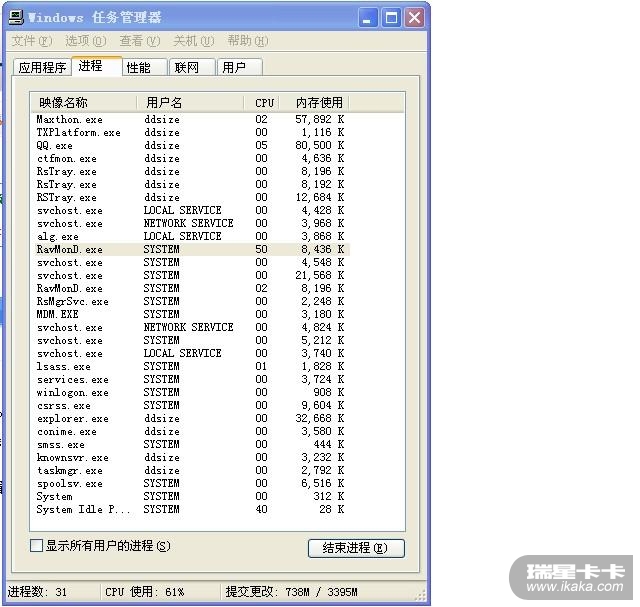Screen dimensions: 640x607
Task: Select the csrss.exe process
Action: coord(193,405)
